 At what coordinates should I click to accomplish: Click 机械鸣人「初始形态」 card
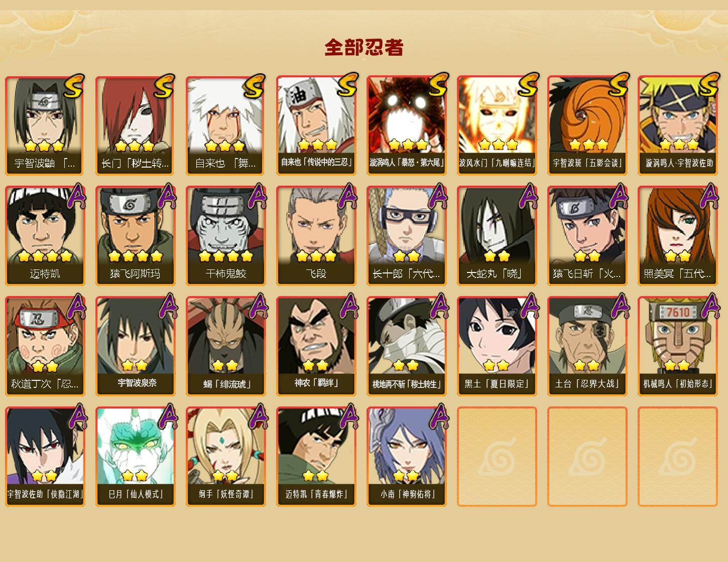click(x=678, y=346)
